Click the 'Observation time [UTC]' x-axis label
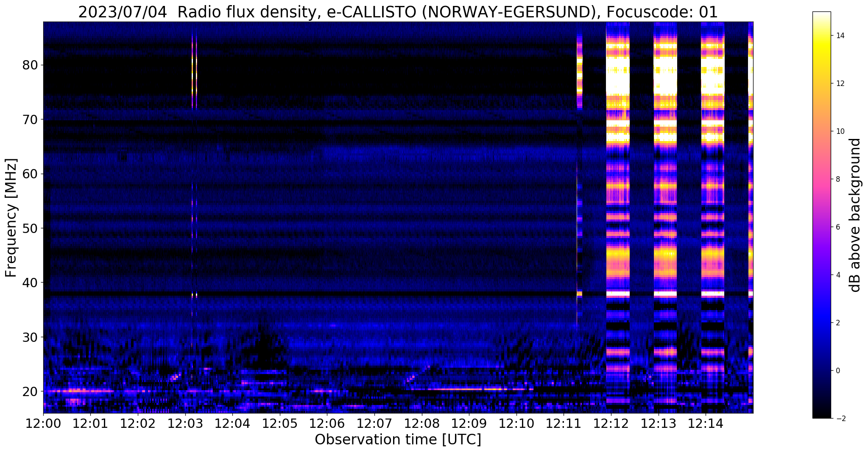This screenshot has width=868, height=452. (398, 440)
